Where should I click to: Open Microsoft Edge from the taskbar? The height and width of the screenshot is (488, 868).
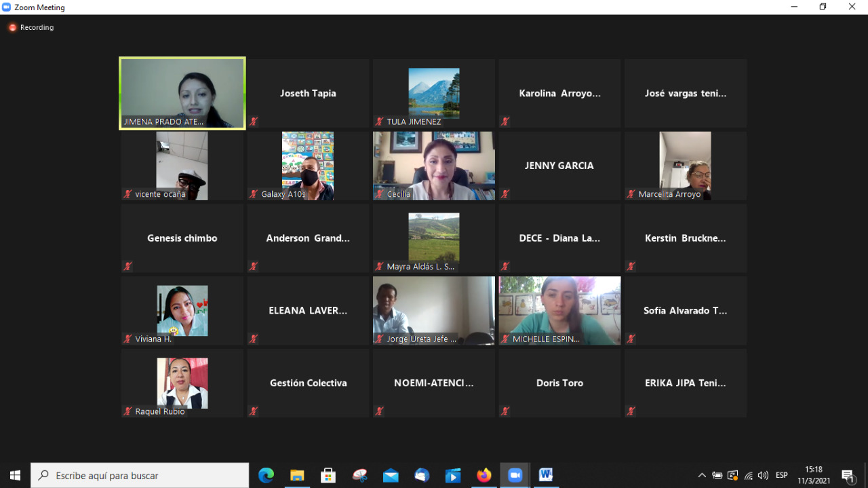coord(266,476)
